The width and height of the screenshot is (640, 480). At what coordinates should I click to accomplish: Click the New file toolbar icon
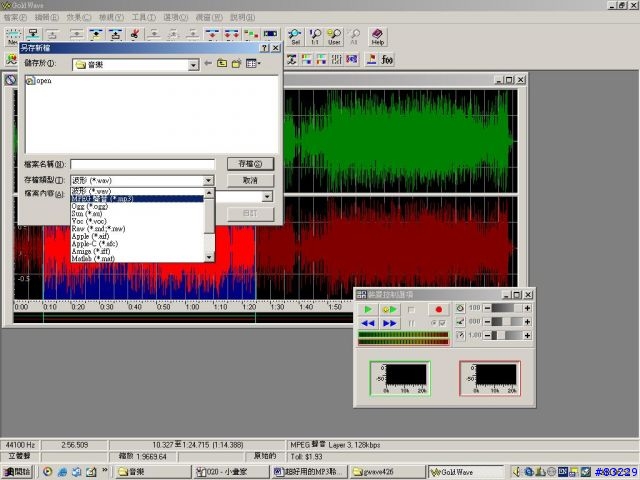point(13,36)
